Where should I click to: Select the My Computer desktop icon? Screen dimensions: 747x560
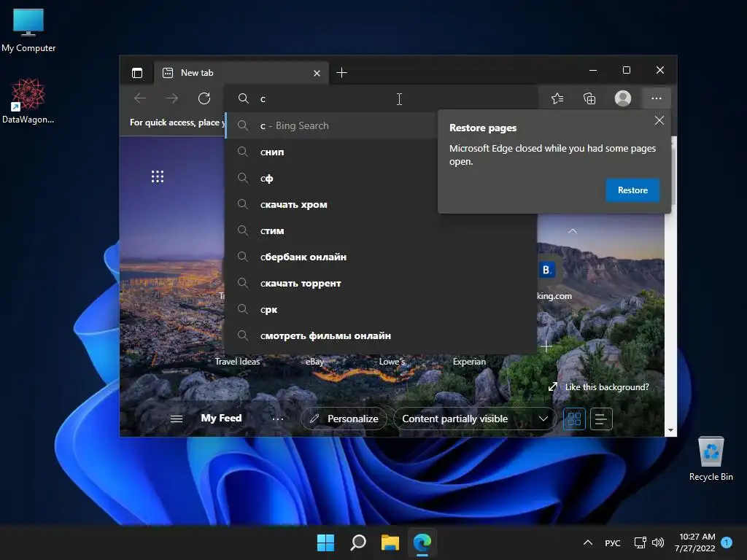(x=28, y=30)
